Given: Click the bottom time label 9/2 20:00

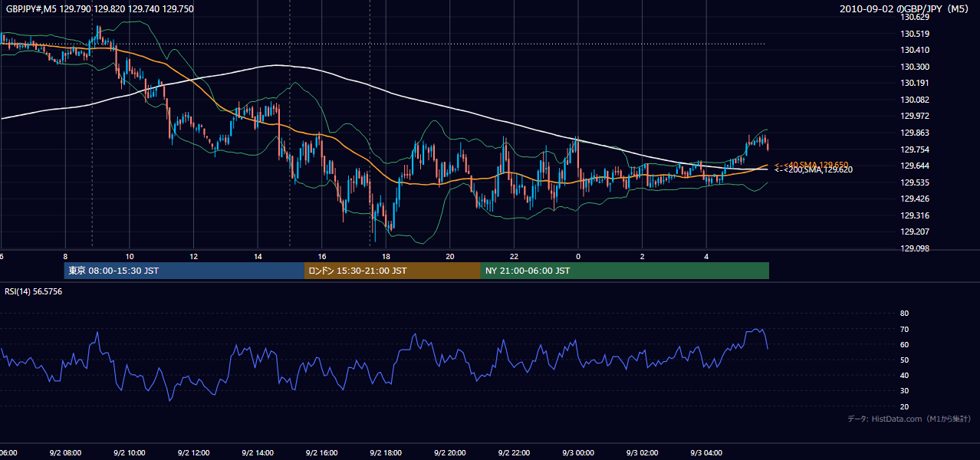Looking at the screenshot, I should (x=449, y=452).
